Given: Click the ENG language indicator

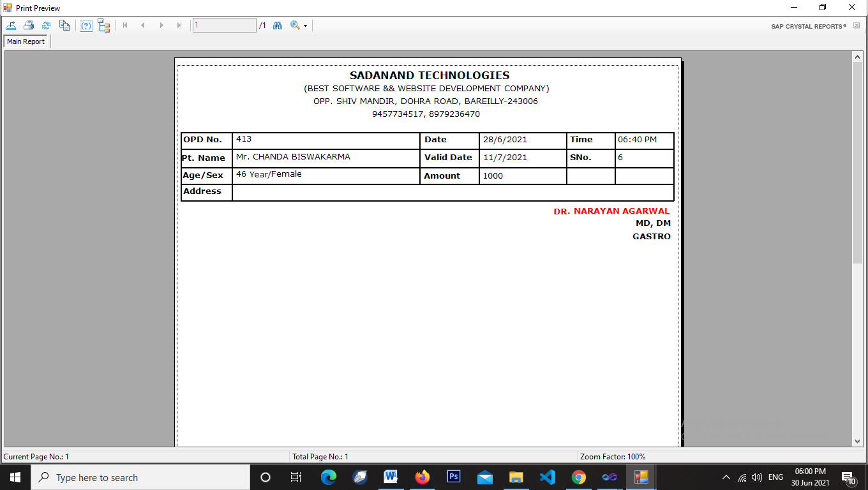Looking at the screenshot, I should pyautogui.click(x=775, y=477).
